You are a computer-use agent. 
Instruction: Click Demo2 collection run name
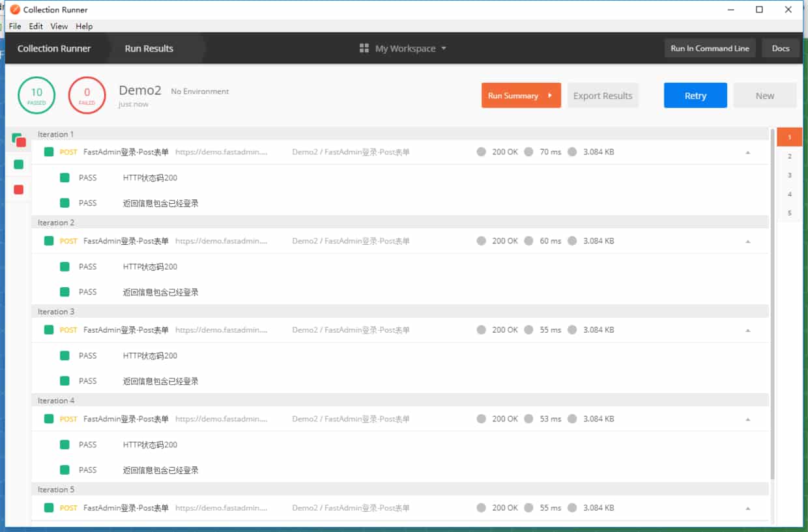(x=140, y=91)
